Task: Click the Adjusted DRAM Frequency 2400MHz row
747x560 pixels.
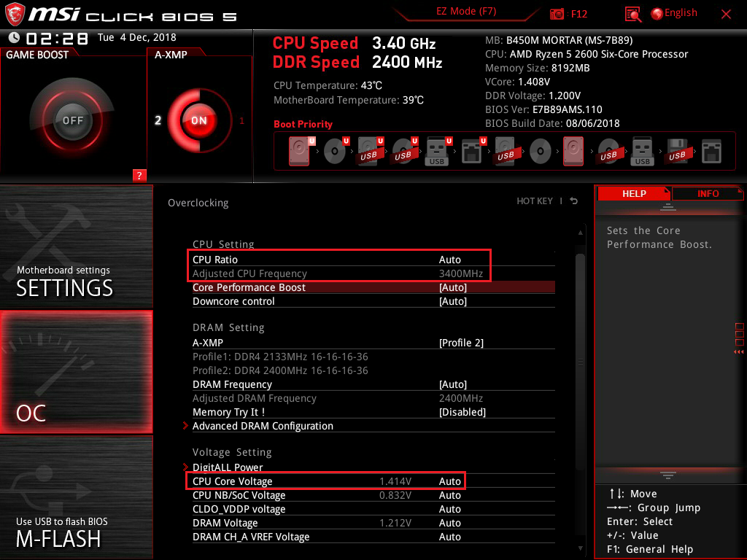Action: coord(373,397)
